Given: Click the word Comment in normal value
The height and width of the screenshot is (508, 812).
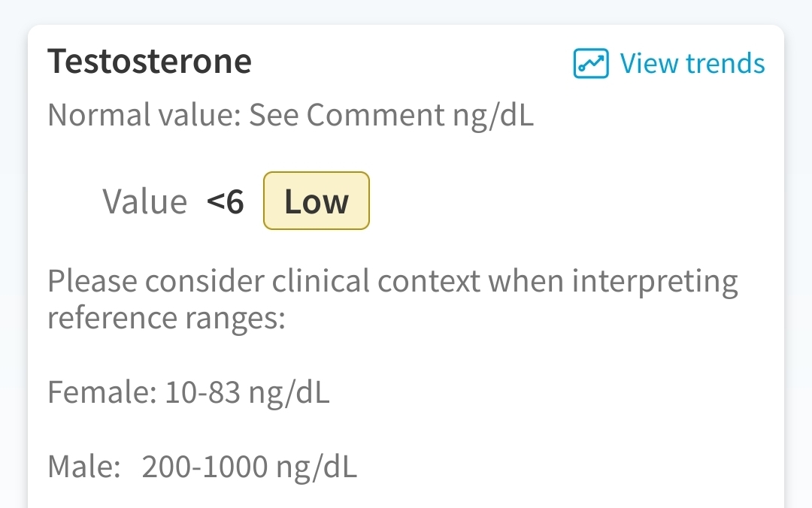Looking at the screenshot, I should point(375,114).
